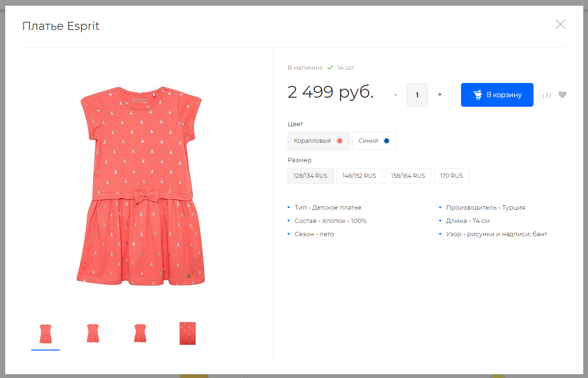
Task: Choose size 158/164 RUS
Action: tap(408, 176)
